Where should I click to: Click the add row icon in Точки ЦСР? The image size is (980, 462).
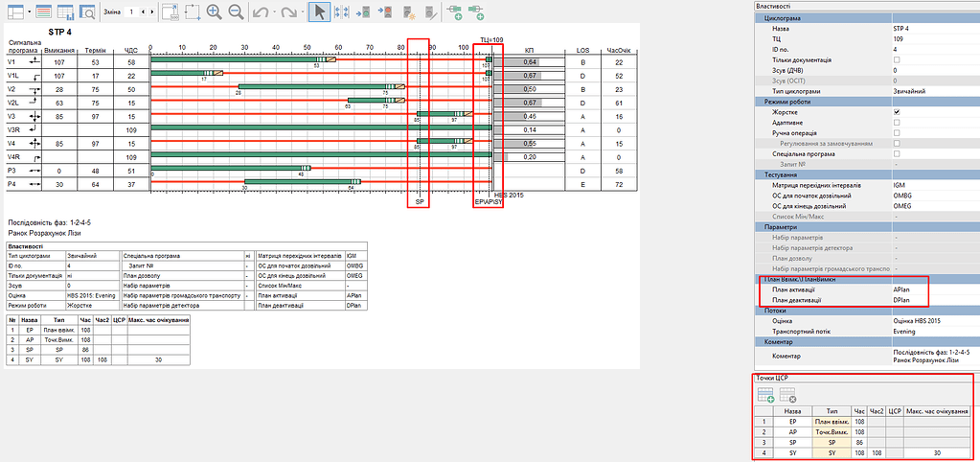pos(765,392)
